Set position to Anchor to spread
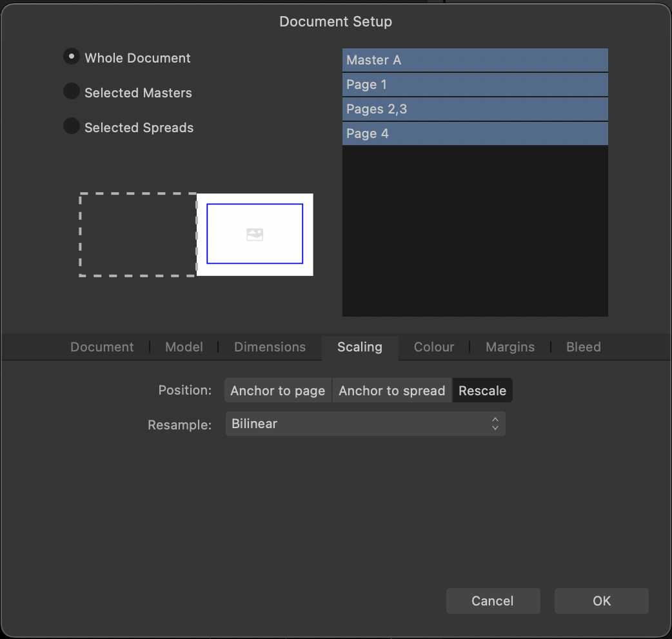672x639 pixels. (391, 390)
